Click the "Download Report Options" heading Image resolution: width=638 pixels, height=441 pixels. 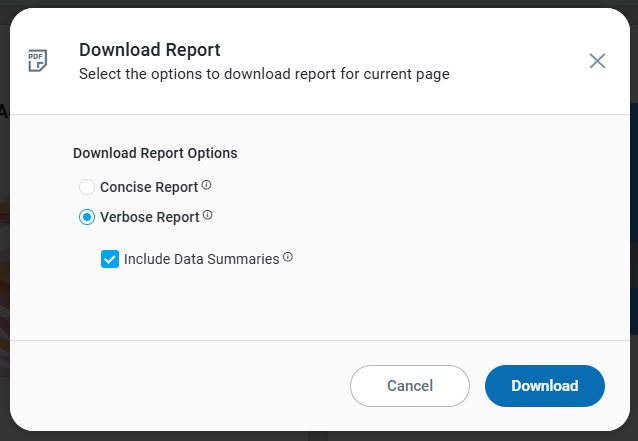[x=155, y=153]
